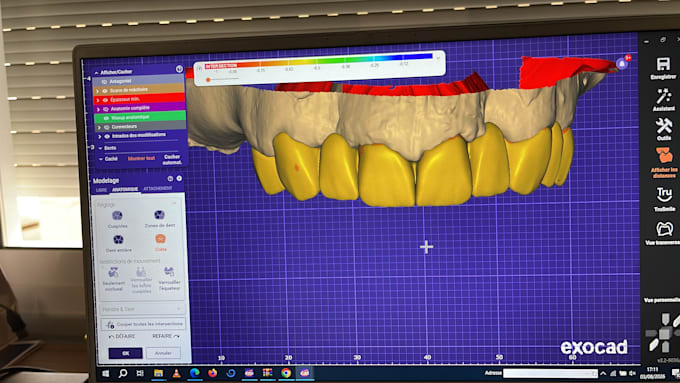Open the Assistant wand tool
The width and height of the screenshot is (680, 383).
pos(664,95)
